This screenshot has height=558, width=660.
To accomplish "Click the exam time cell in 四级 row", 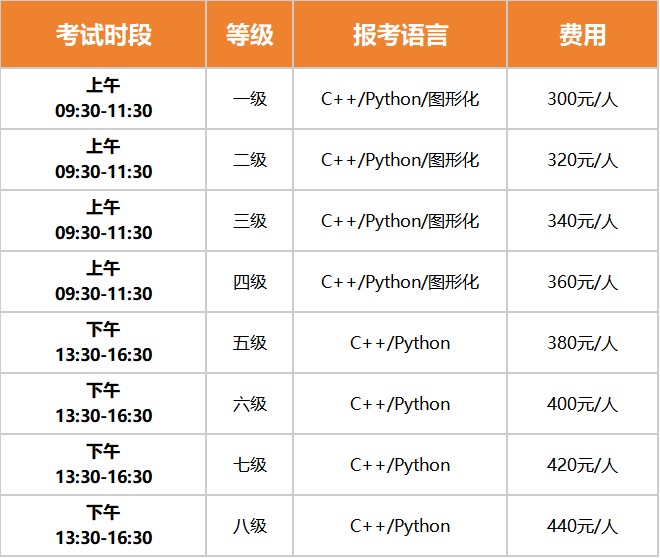I will coord(104,282).
